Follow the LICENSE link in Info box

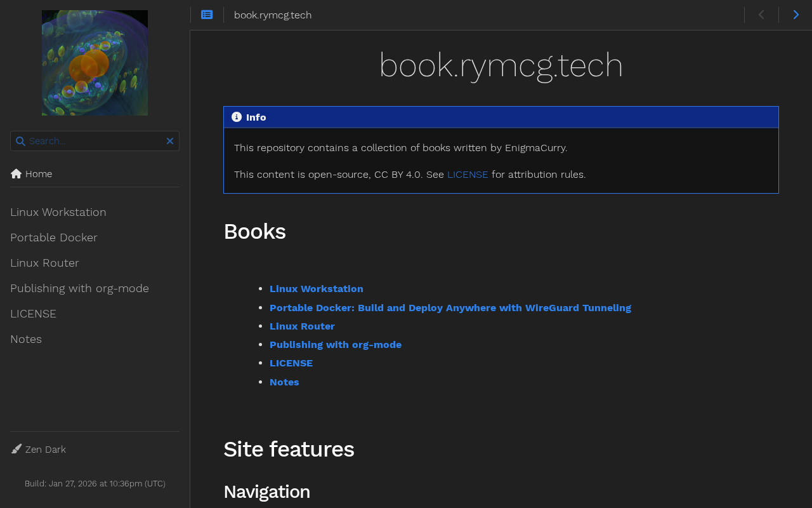click(x=468, y=175)
